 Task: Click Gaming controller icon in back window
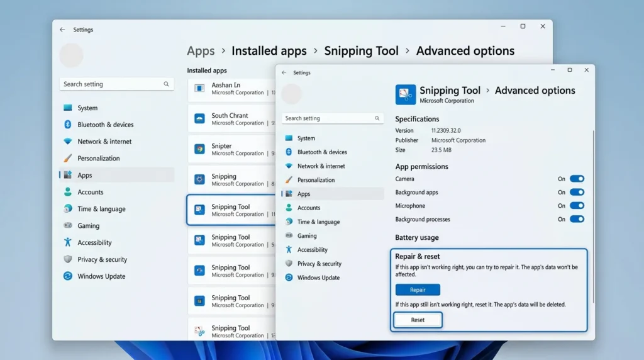(68, 225)
